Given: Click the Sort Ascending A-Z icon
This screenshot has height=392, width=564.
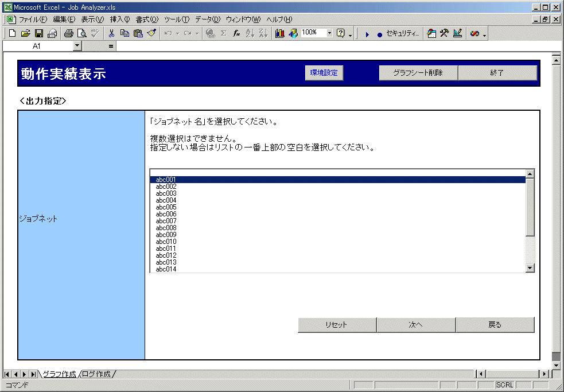Looking at the screenshot, I should (x=250, y=33).
